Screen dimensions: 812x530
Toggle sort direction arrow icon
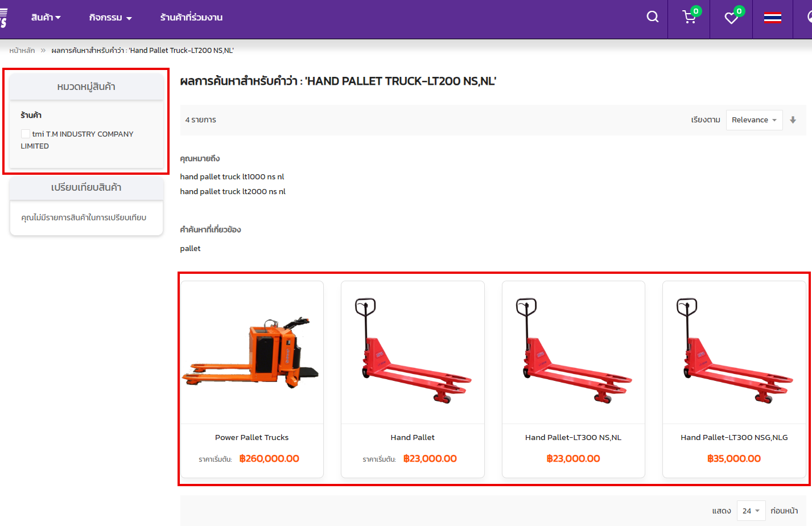coord(793,120)
